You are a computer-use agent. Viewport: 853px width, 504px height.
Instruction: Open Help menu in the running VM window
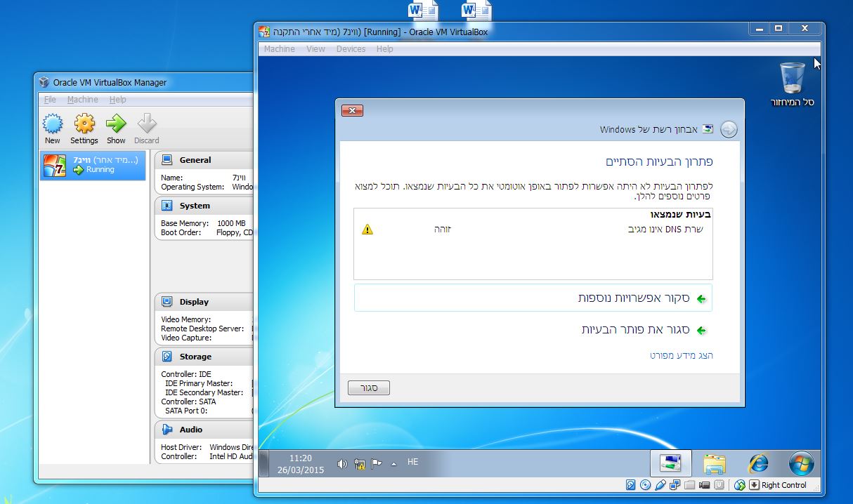(x=384, y=49)
